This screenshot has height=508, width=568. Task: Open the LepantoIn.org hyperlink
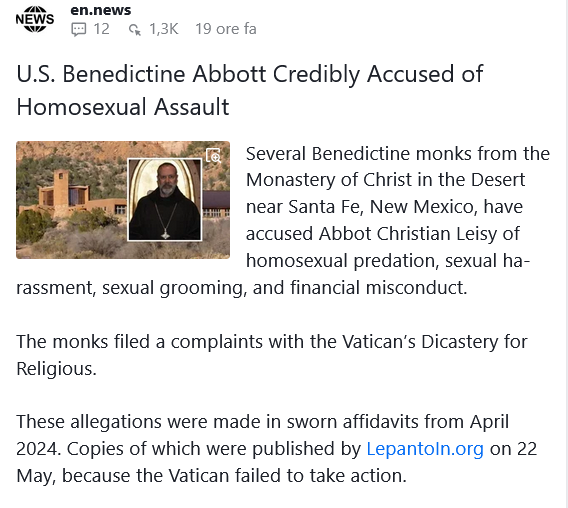tap(425, 449)
